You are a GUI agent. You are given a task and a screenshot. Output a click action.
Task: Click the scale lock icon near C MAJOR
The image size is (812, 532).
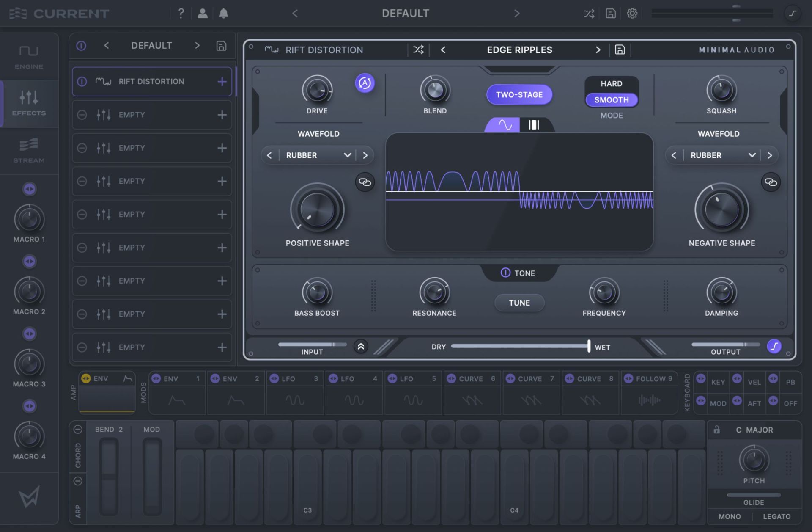pos(716,430)
